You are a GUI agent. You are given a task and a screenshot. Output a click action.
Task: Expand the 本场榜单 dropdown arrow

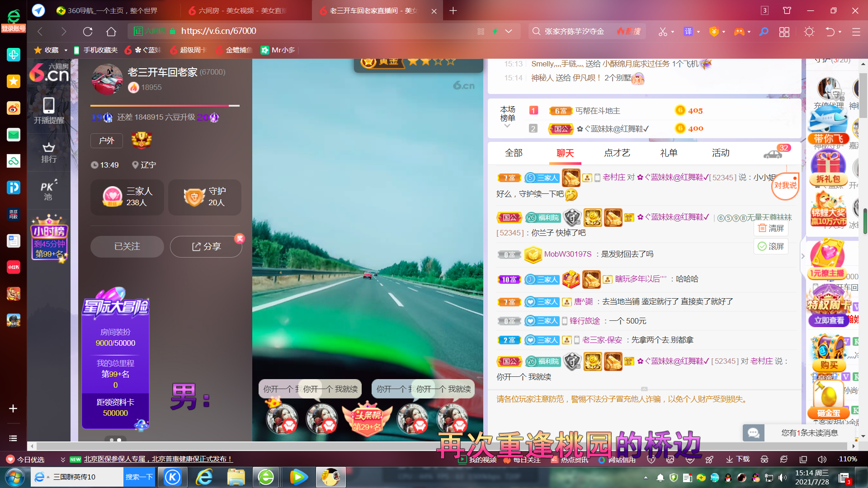click(507, 126)
